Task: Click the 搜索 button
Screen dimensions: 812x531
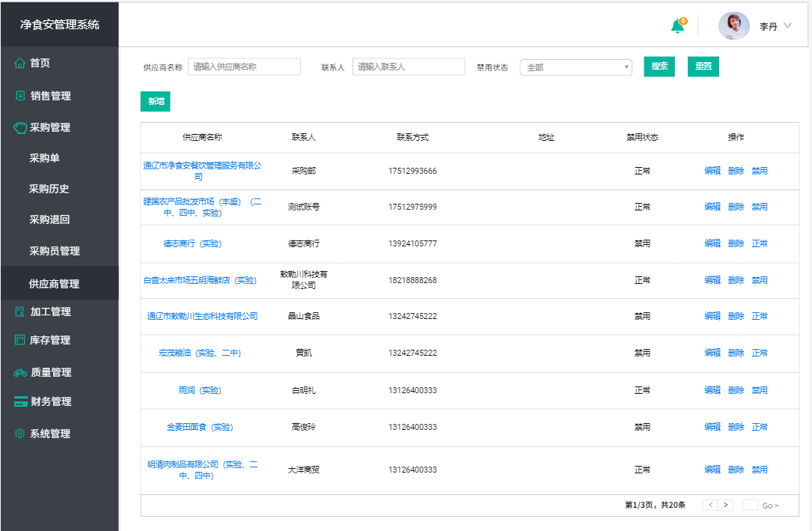Action: click(x=659, y=67)
